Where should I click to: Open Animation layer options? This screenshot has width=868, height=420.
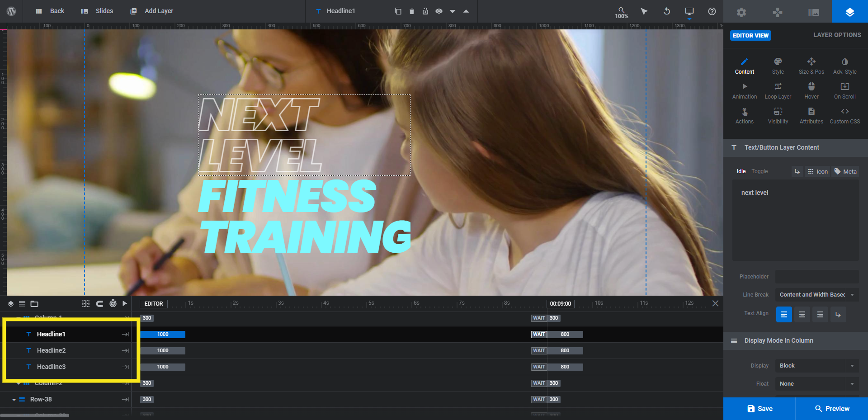pos(745,91)
